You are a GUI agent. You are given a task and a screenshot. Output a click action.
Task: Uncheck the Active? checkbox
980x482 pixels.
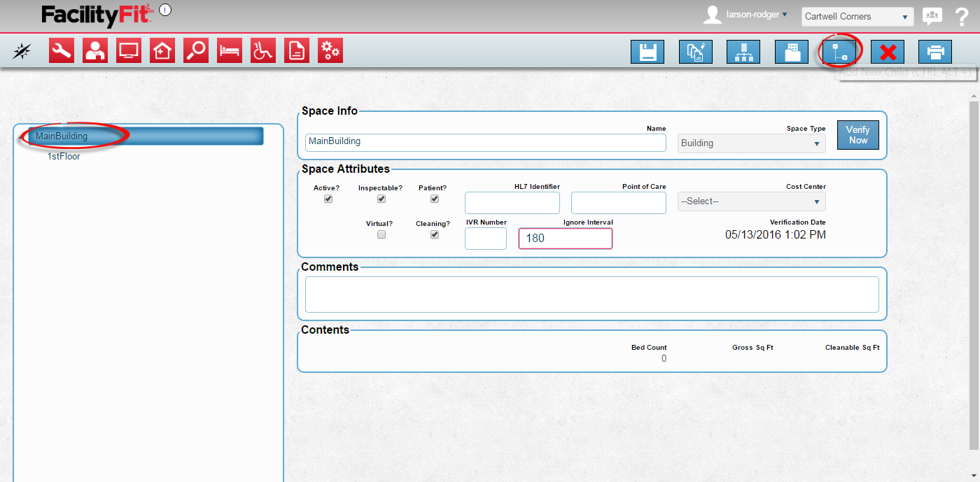[x=328, y=199]
